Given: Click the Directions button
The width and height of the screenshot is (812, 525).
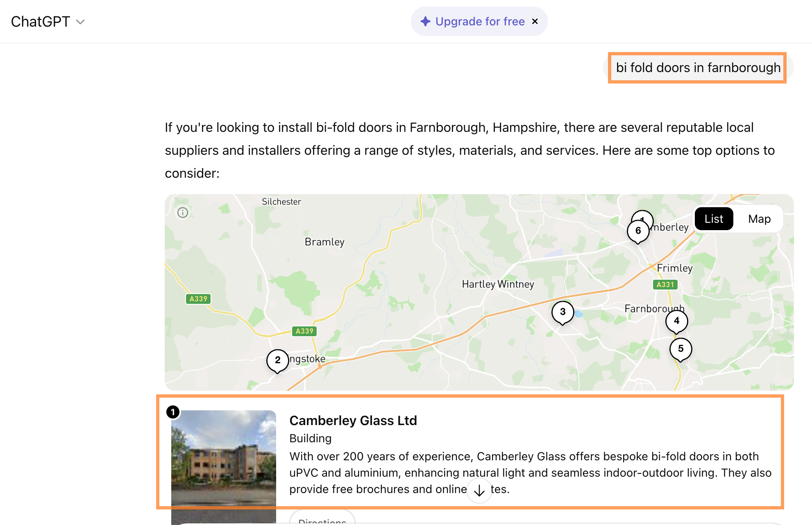Looking at the screenshot, I should click(x=322, y=519).
